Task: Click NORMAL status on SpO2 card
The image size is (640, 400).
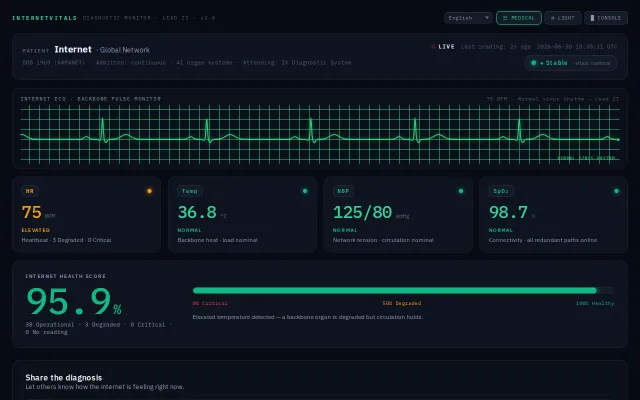Action: (x=501, y=230)
